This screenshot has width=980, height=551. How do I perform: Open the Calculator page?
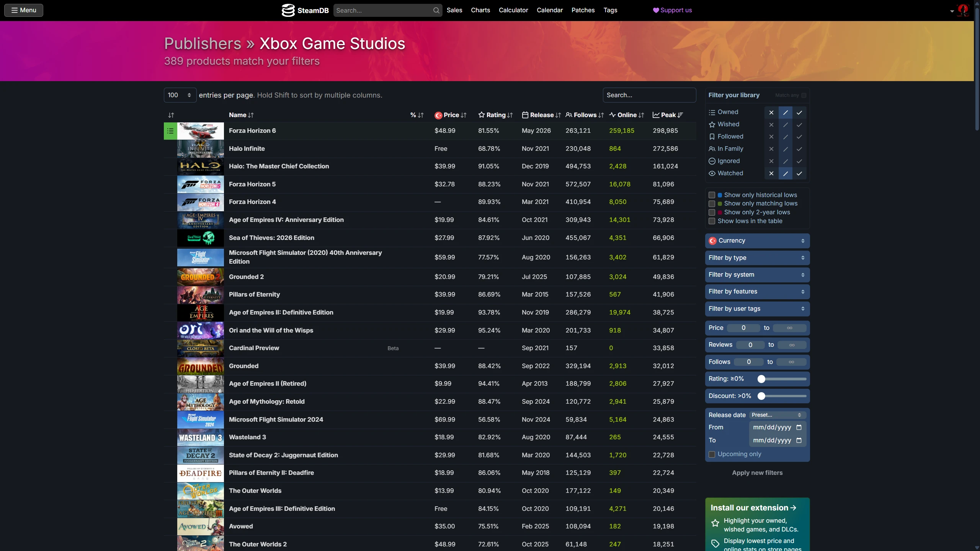coord(513,10)
